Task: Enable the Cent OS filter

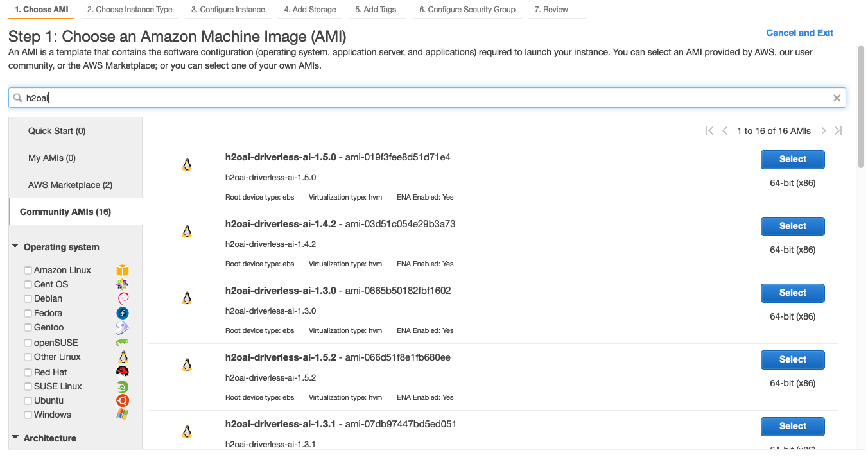Action: 28,284
